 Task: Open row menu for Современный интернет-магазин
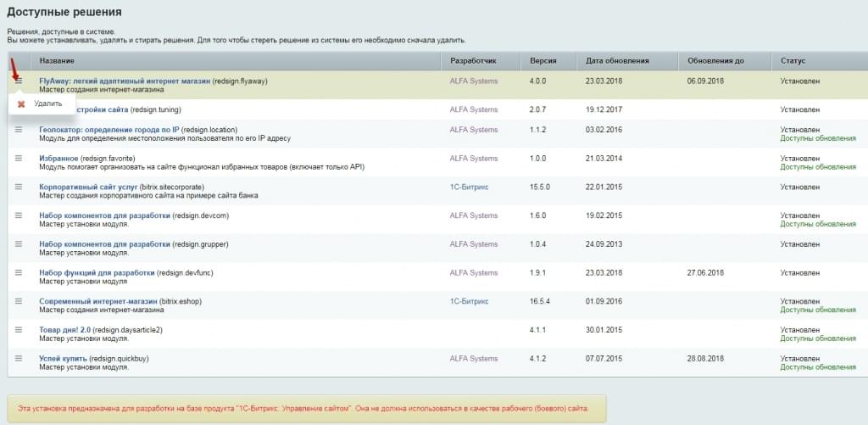[19, 301]
